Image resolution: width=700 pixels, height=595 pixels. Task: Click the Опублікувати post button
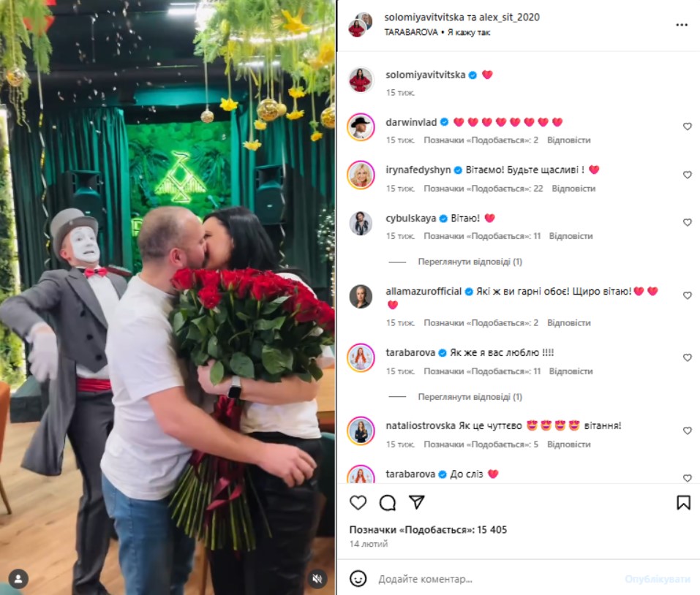(x=657, y=579)
